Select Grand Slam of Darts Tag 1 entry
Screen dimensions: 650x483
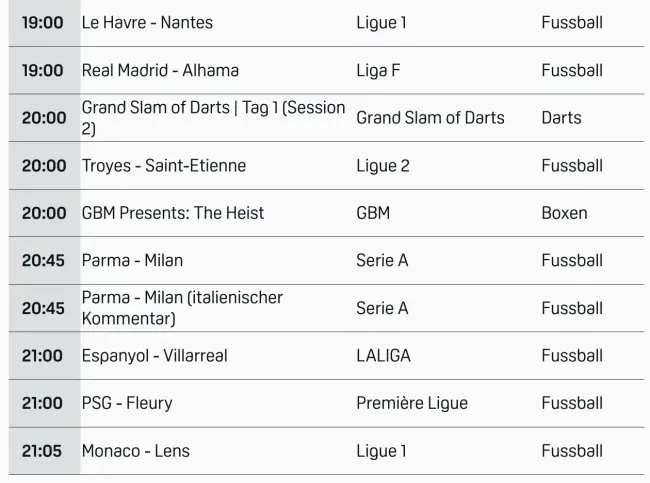tap(213, 118)
